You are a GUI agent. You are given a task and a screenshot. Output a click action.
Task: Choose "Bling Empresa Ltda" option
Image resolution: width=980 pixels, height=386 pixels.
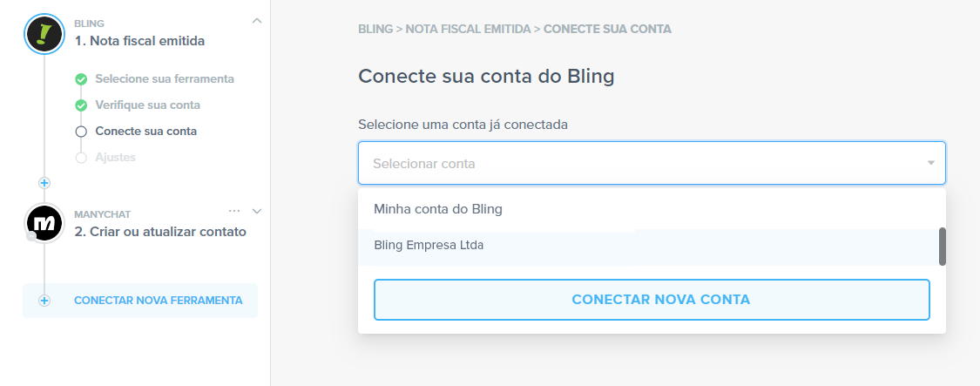pyautogui.click(x=429, y=246)
